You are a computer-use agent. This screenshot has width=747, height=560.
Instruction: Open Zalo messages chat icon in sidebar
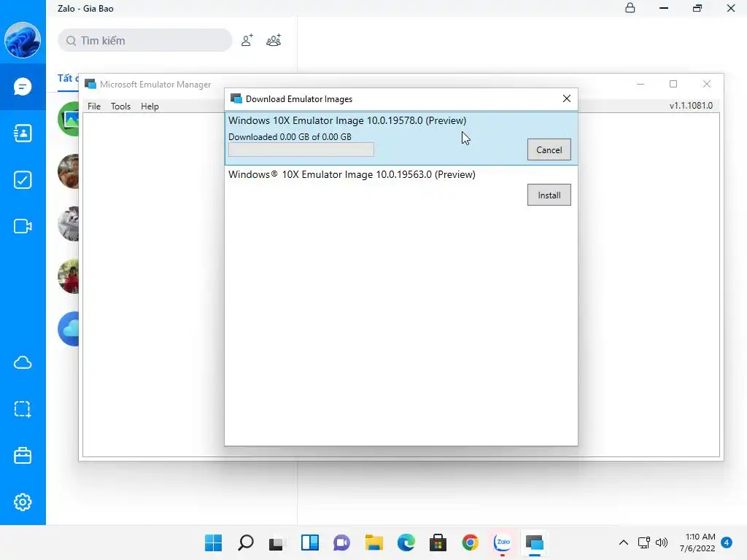pyautogui.click(x=23, y=87)
